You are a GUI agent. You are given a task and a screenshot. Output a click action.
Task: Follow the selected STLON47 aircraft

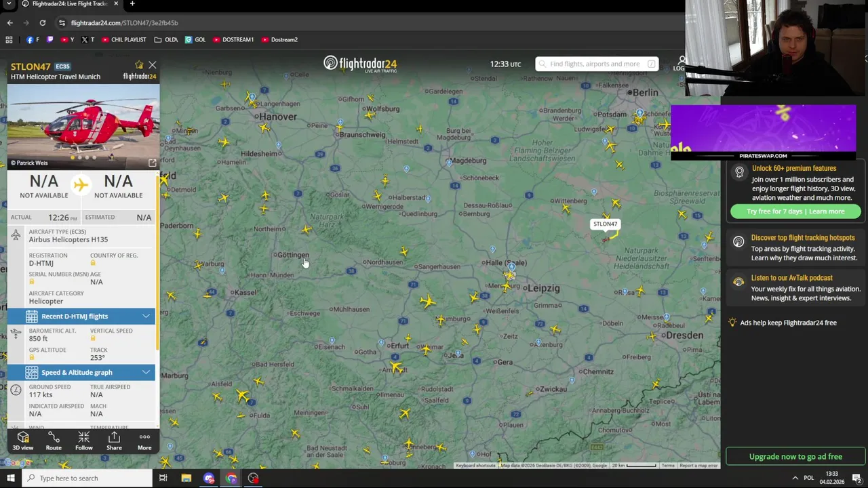(84, 441)
